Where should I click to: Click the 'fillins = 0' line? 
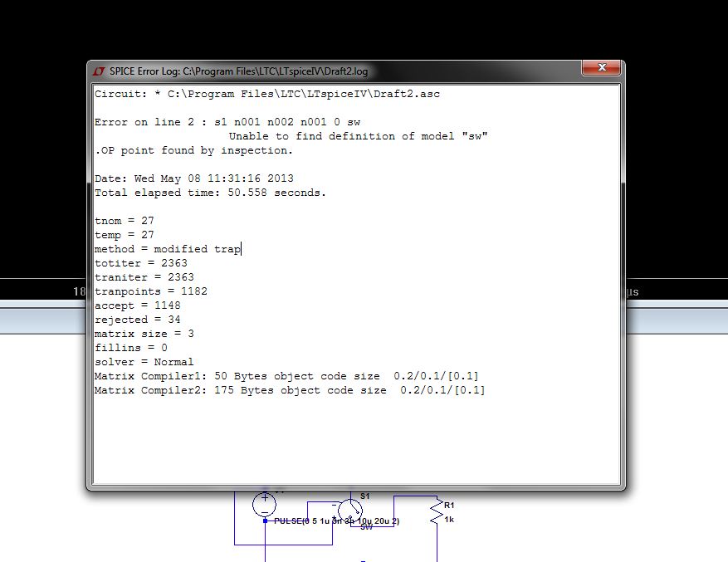[131, 348]
